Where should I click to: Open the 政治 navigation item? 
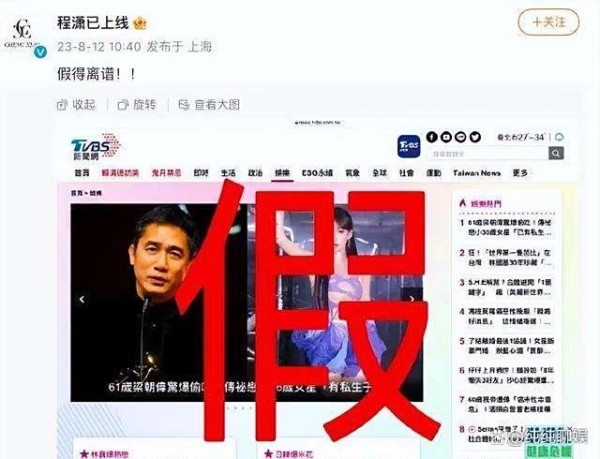(255, 173)
